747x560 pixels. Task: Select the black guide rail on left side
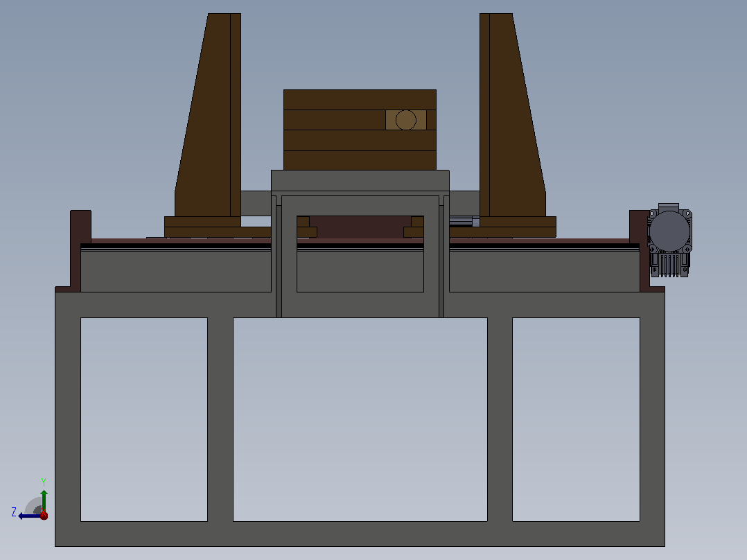click(176, 247)
